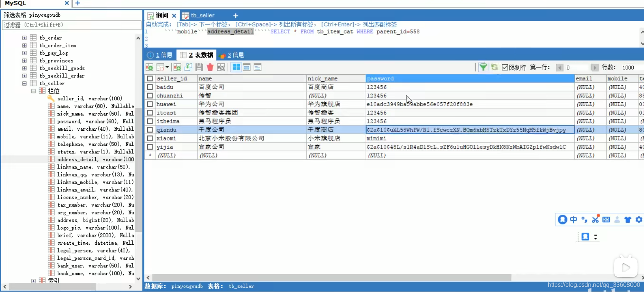The height and width of the screenshot is (292, 644).
Task: Check the qiandu row checkbox
Action: (x=150, y=130)
